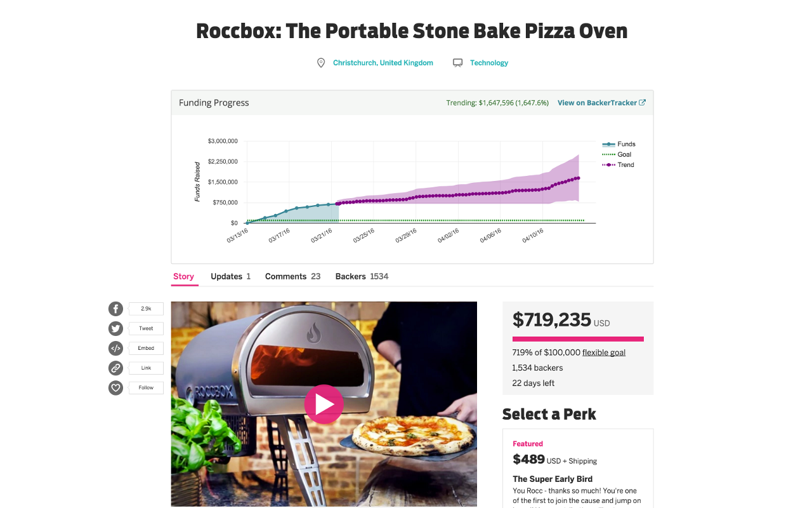
Task: Click the copy link chain icon
Action: pos(115,368)
